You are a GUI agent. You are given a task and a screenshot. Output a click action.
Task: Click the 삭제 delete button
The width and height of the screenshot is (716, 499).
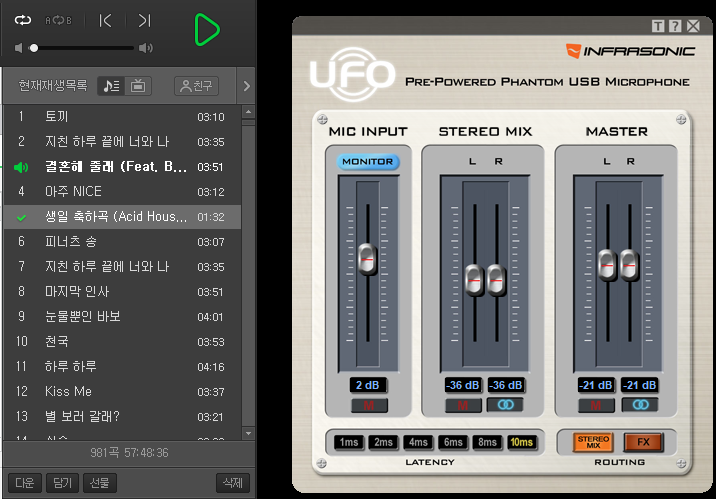pos(233,483)
